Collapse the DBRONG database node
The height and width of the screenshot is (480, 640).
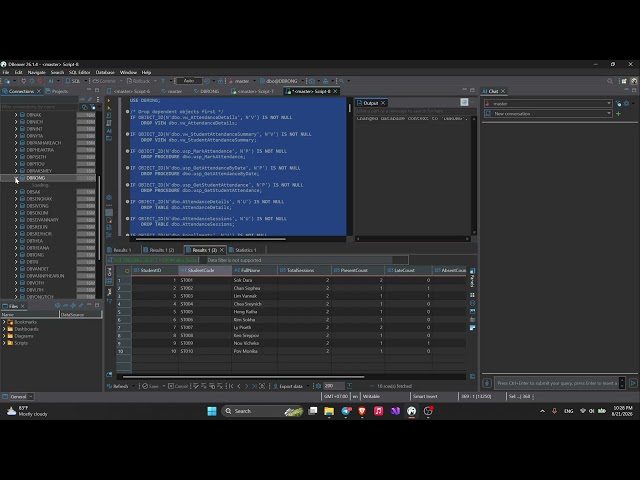coord(16,178)
